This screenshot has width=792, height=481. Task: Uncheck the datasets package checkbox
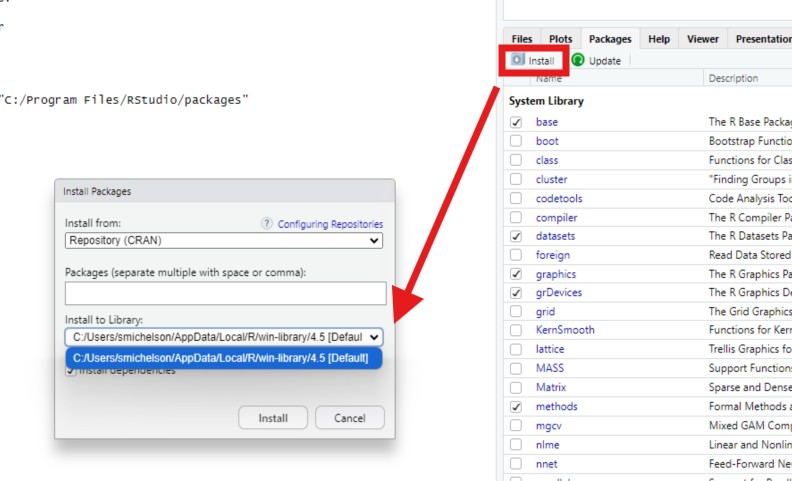click(x=516, y=236)
